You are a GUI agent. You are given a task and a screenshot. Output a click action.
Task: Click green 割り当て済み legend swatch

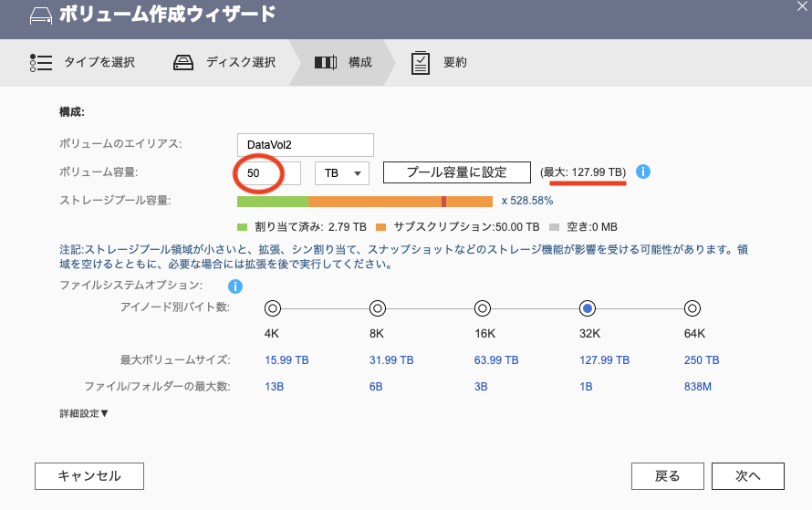click(x=242, y=227)
